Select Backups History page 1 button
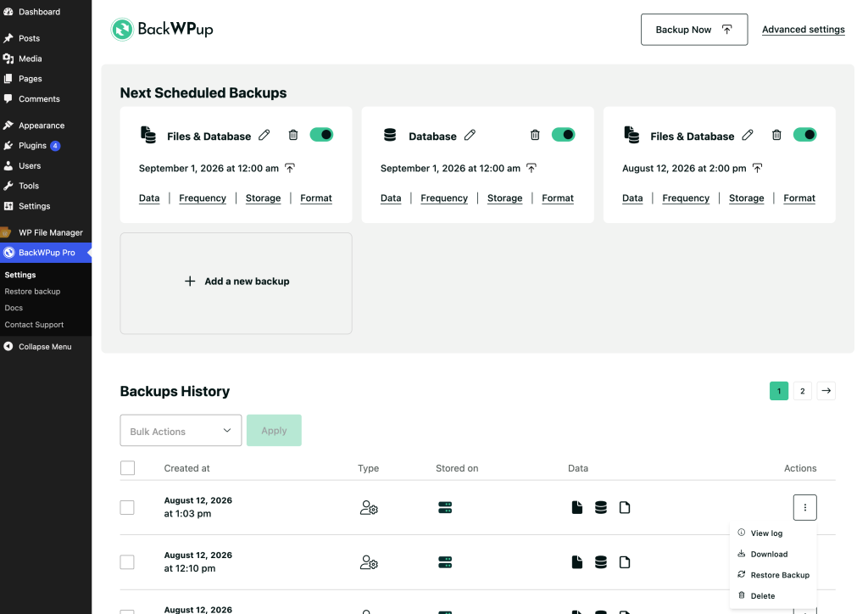The width and height of the screenshot is (868, 614). point(779,391)
